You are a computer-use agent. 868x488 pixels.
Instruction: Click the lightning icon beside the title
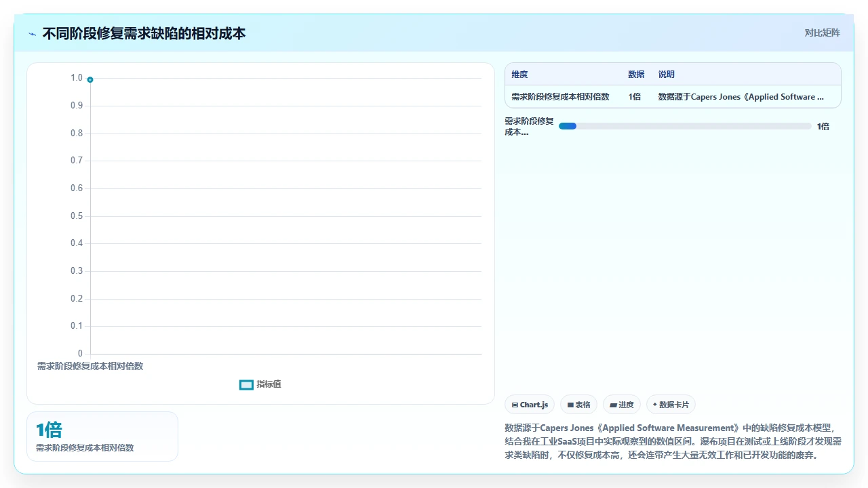(x=32, y=34)
